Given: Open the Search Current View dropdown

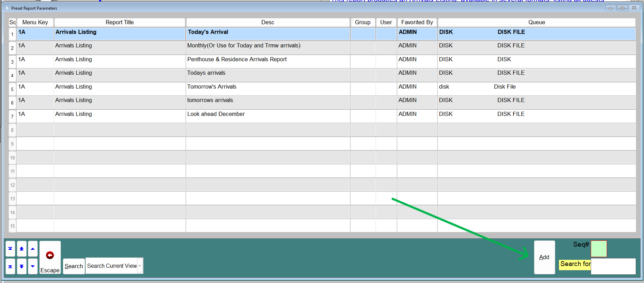Looking at the screenshot, I should (x=140, y=266).
